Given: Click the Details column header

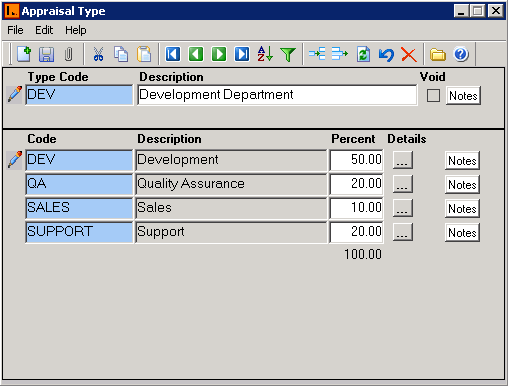Looking at the screenshot, I should point(407,139).
